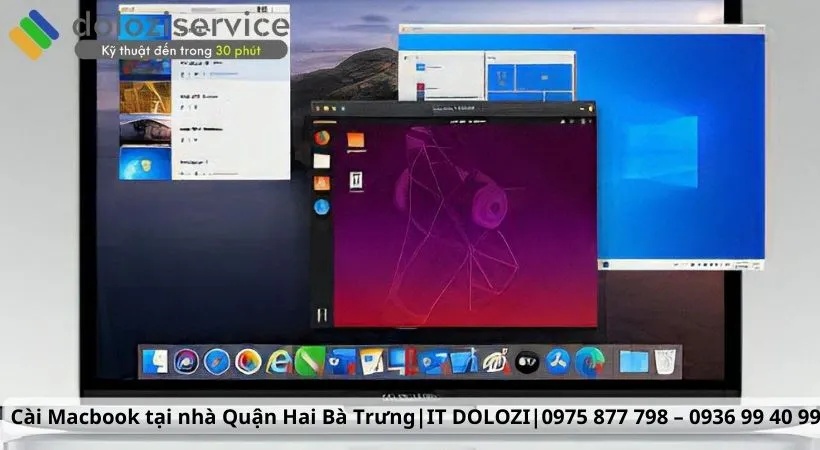Open Ubuntu system status menu at top right
This screenshot has width=820, height=450.
pos(577,121)
